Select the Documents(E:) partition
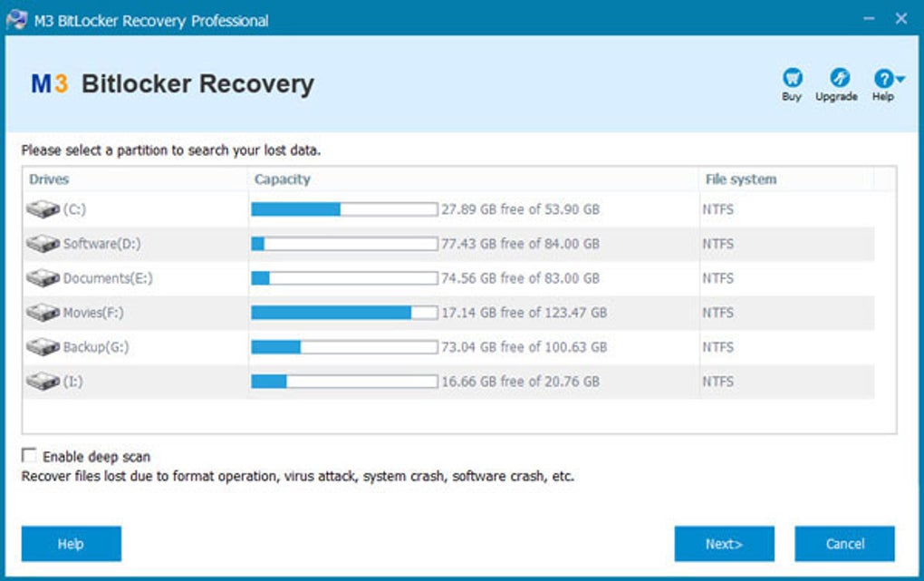The height and width of the screenshot is (581, 924). (108, 278)
